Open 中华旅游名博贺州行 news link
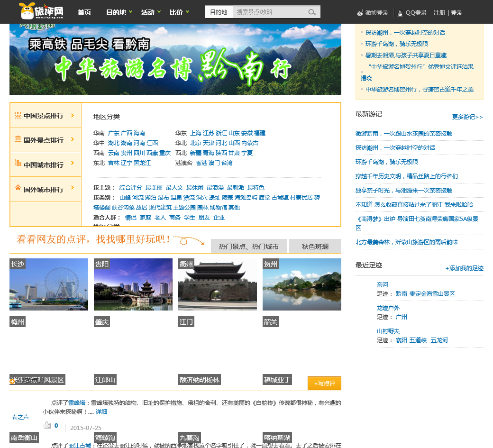Screen dimensions: 493x448 pos(420,90)
